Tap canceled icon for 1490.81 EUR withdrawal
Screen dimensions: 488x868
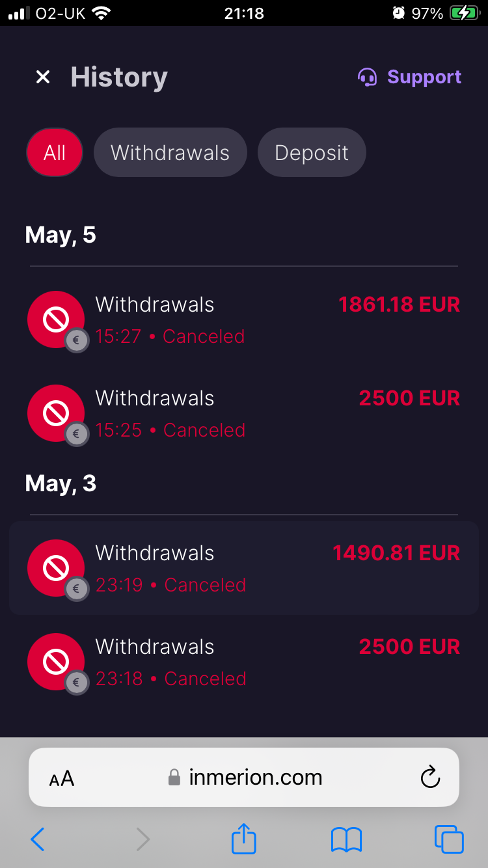tap(56, 568)
